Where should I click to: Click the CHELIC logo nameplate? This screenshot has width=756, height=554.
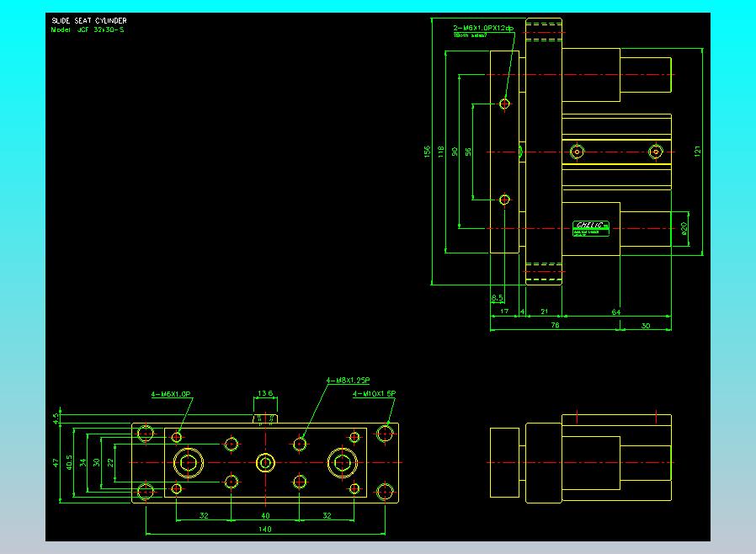[x=591, y=226]
